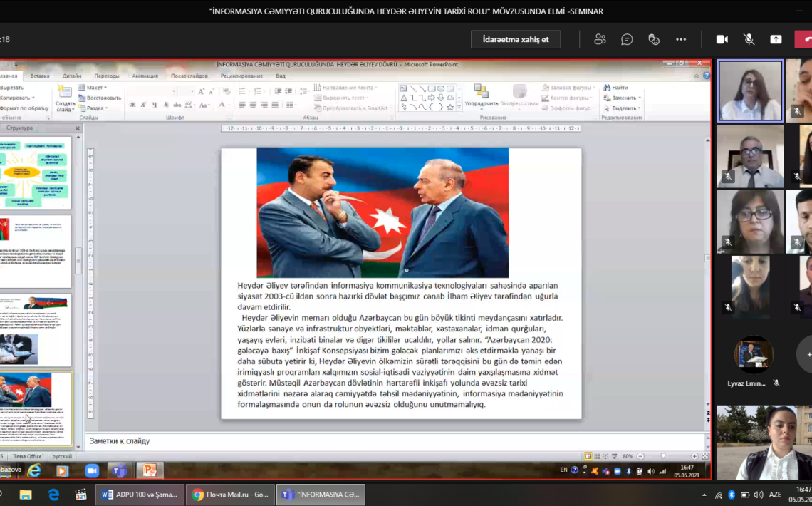Open the raise hand reactions menu
The image size is (812, 506).
pos(654,39)
